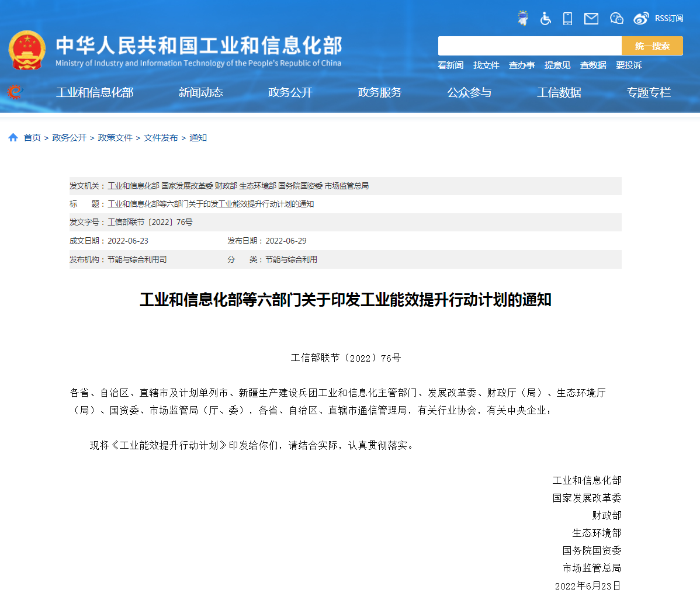Click the addressee paragraph starting 各省、自治区

338,401
